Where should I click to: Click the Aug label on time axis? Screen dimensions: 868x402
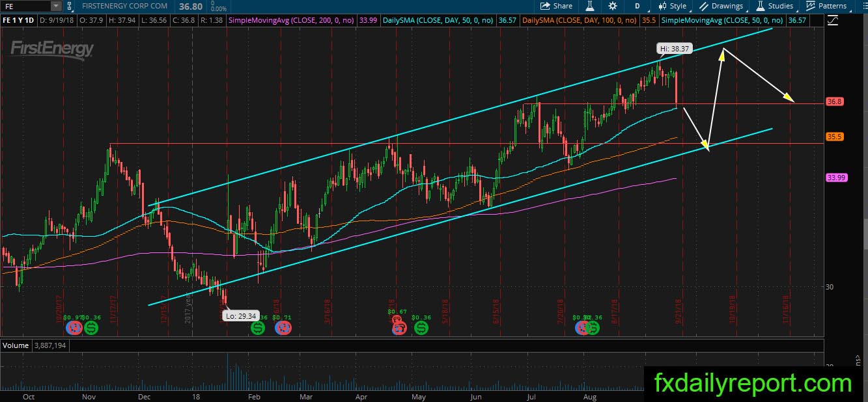click(591, 395)
